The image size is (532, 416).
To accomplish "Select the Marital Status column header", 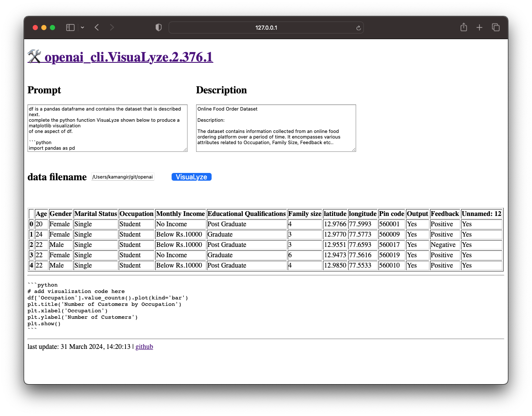I will point(95,214).
